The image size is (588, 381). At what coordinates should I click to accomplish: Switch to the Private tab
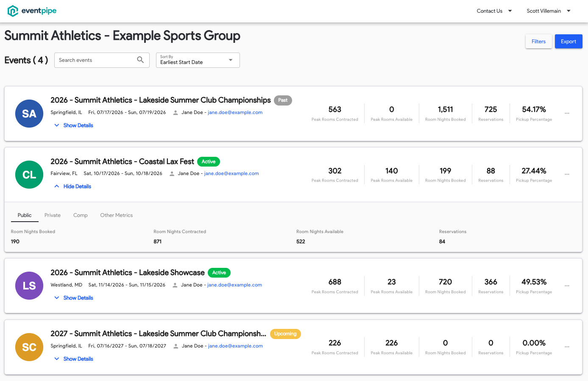coord(53,215)
